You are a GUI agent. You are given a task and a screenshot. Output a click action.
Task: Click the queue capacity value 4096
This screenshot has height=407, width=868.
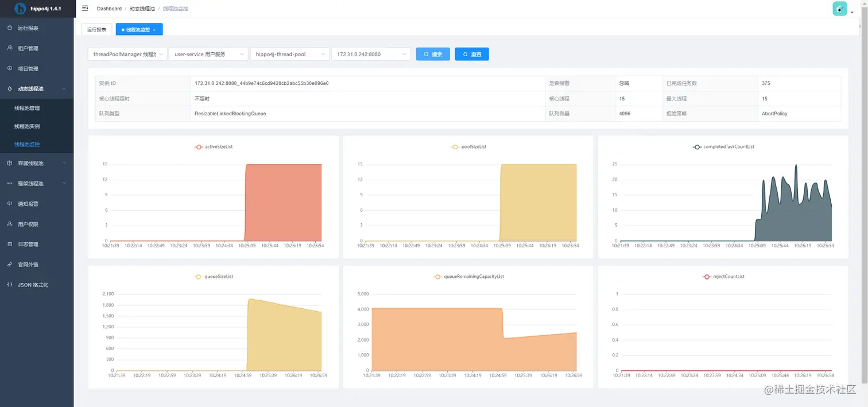(625, 114)
